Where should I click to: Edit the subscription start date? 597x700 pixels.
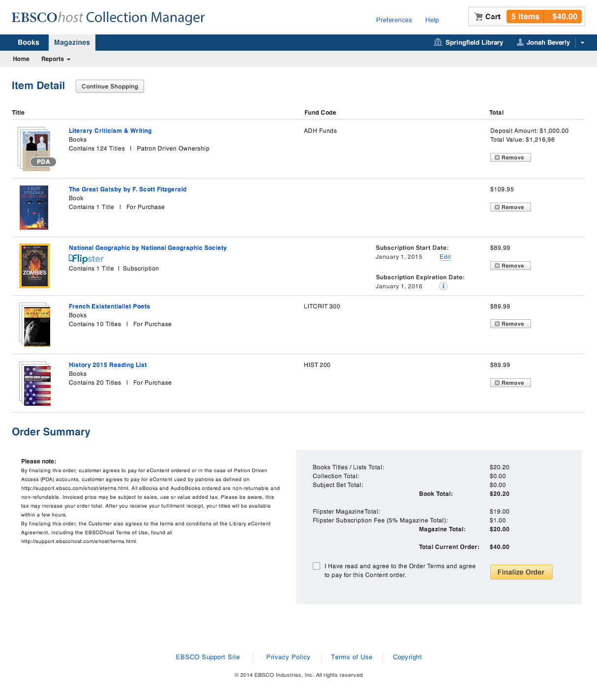[x=445, y=257]
